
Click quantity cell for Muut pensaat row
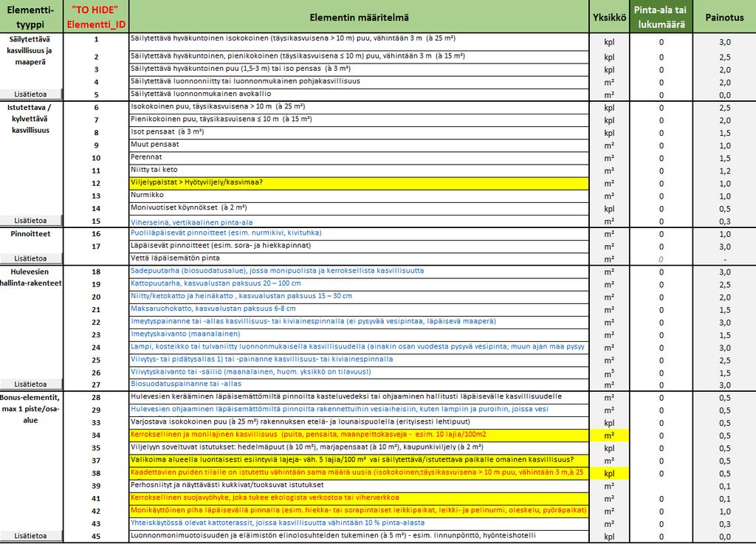click(661, 145)
